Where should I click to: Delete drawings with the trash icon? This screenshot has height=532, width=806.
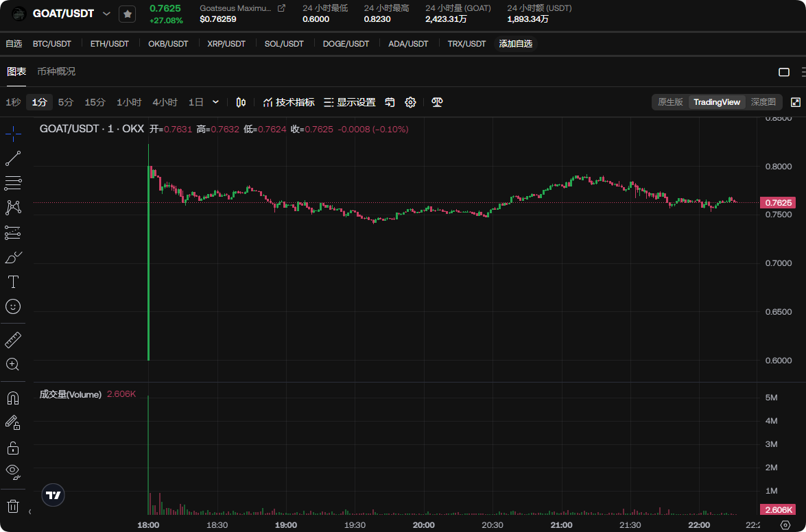13,507
